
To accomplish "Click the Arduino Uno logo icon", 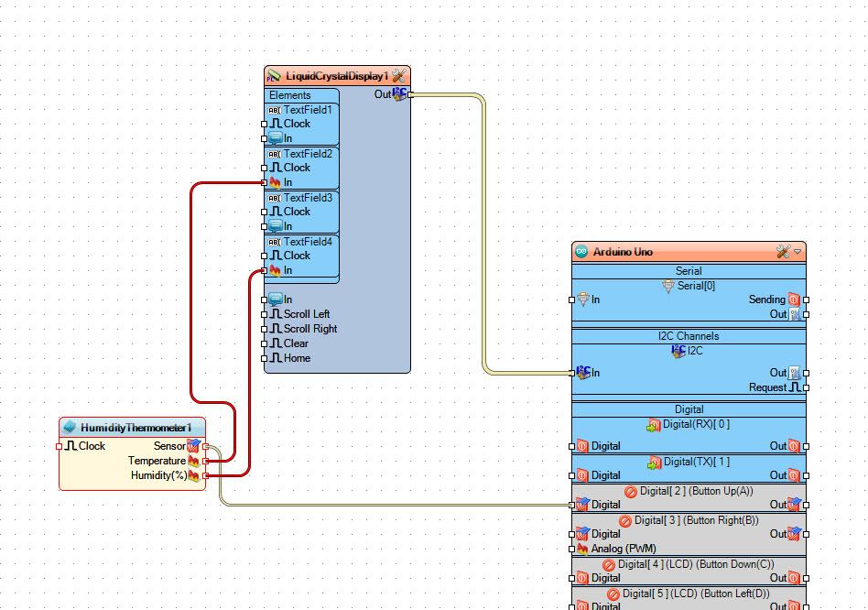I will pyautogui.click(x=581, y=252).
